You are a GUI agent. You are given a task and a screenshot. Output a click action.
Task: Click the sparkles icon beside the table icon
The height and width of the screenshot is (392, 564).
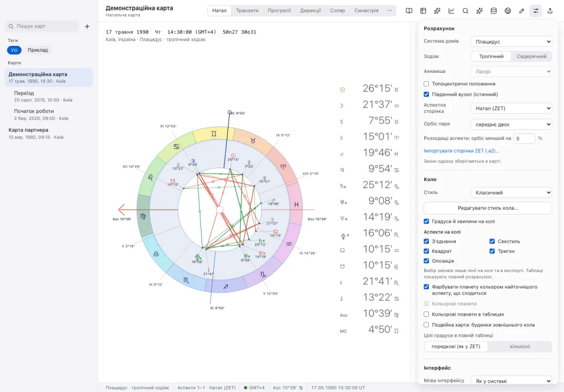coord(437,11)
